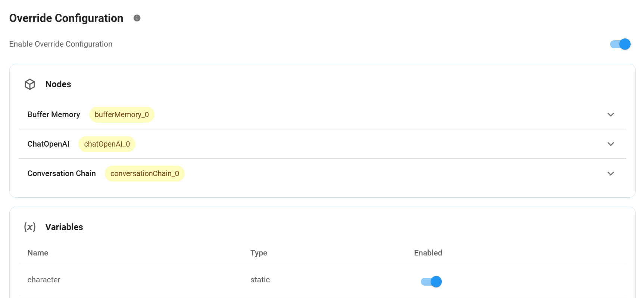Click the chatOpenAI_0 chip

coord(107,144)
